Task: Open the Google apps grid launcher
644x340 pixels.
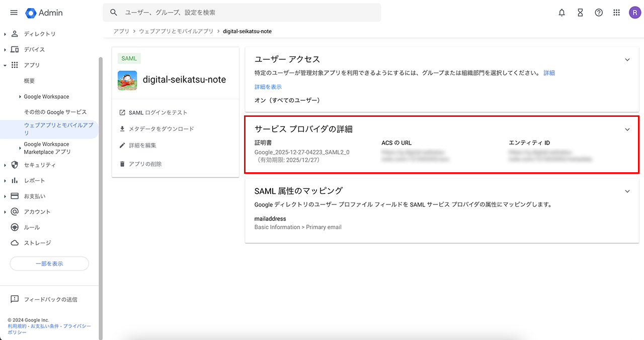Action: point(617,13)
